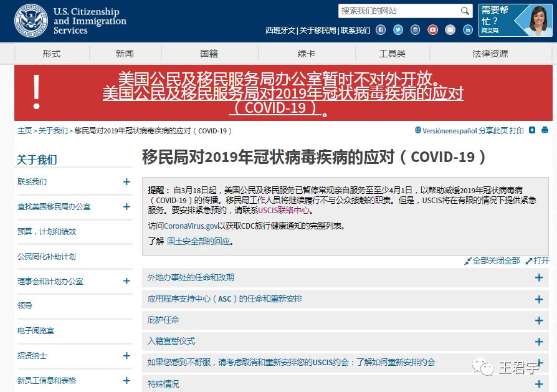This screenshot has width=557, height=392.
Task: Open sidebar 电子阅览室 link
Action: pos(36,331)
